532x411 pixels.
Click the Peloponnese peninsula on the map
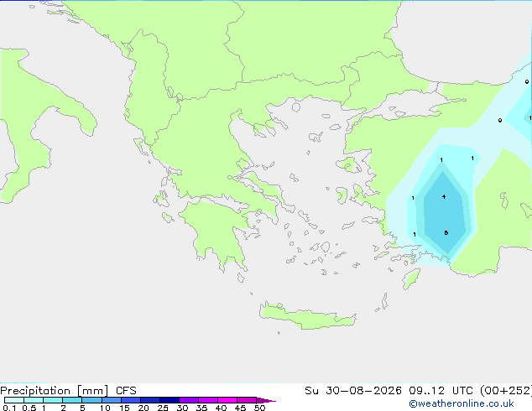217,234
